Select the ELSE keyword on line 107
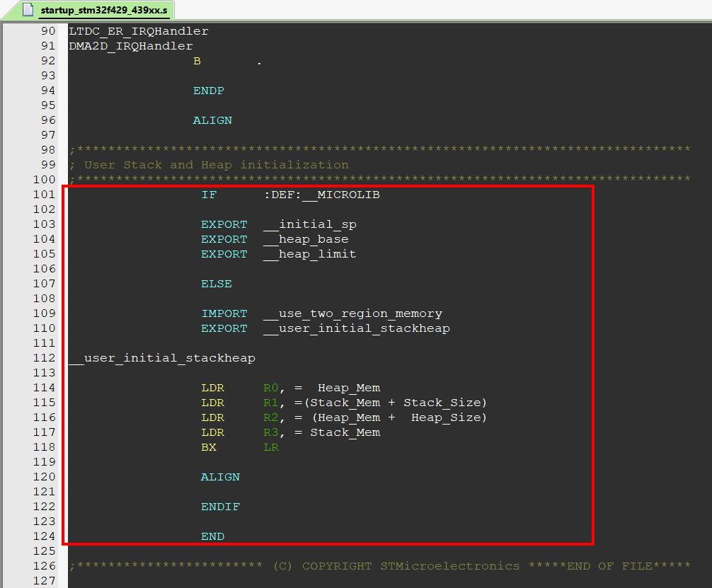Viewport: 712px width, 588px height. coord(216,284)
